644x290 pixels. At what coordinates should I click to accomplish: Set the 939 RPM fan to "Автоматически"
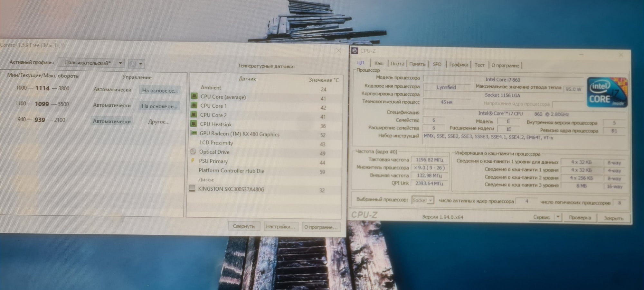(x=112, y=121)
